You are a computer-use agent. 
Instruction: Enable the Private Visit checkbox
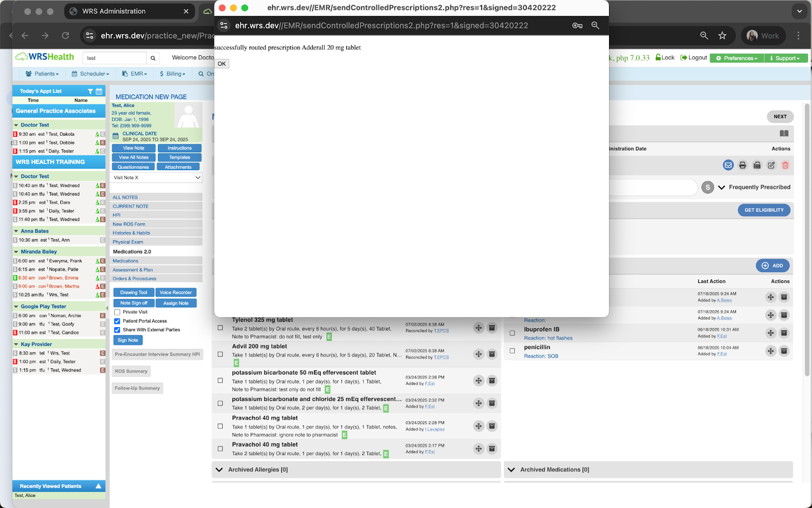click(x=117, y=312)
